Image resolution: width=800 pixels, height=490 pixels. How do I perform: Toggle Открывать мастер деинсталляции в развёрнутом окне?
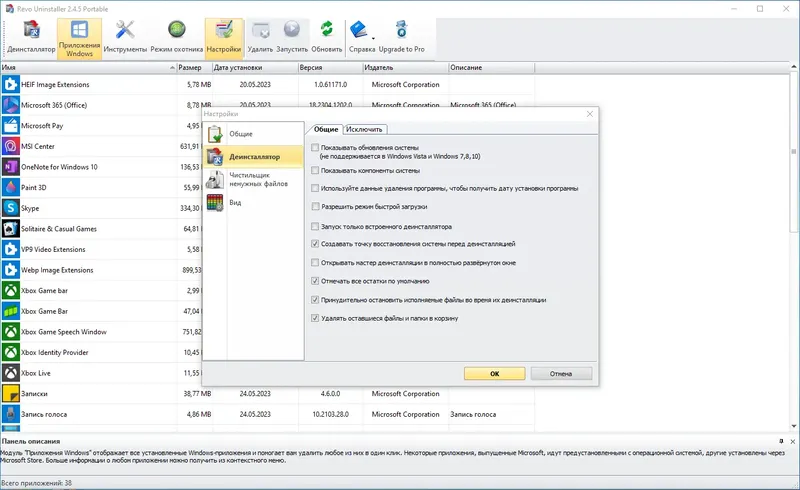tap(315, 263)
